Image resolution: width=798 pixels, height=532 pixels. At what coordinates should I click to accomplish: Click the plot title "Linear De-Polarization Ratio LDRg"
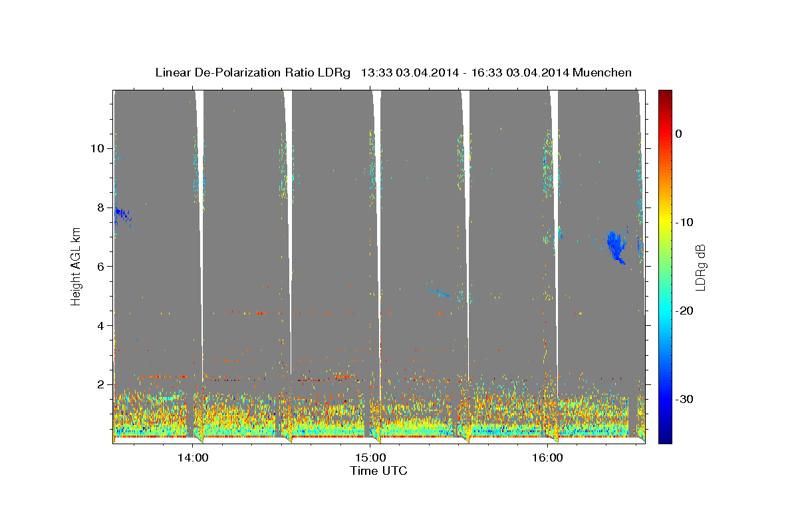point(252,72)
